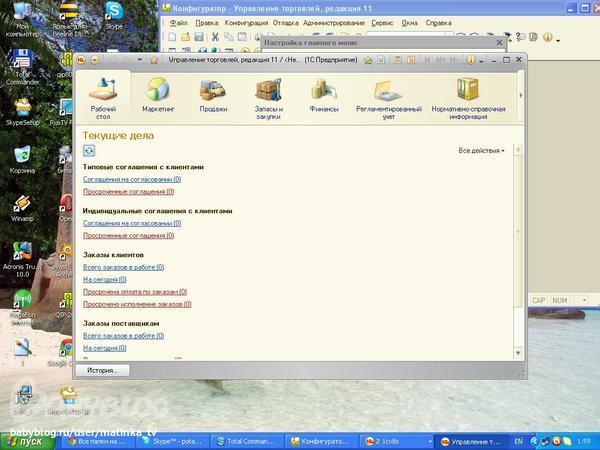The image size is (600, 450).
Task: Switch to Total Commander in the taskbar
Action: [x=247, y=441]
